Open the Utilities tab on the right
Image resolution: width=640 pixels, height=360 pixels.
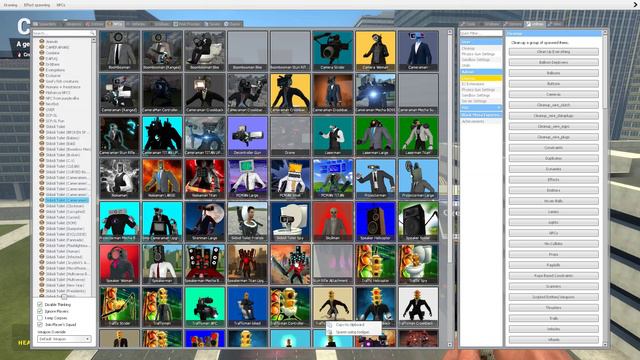point(534,24)
